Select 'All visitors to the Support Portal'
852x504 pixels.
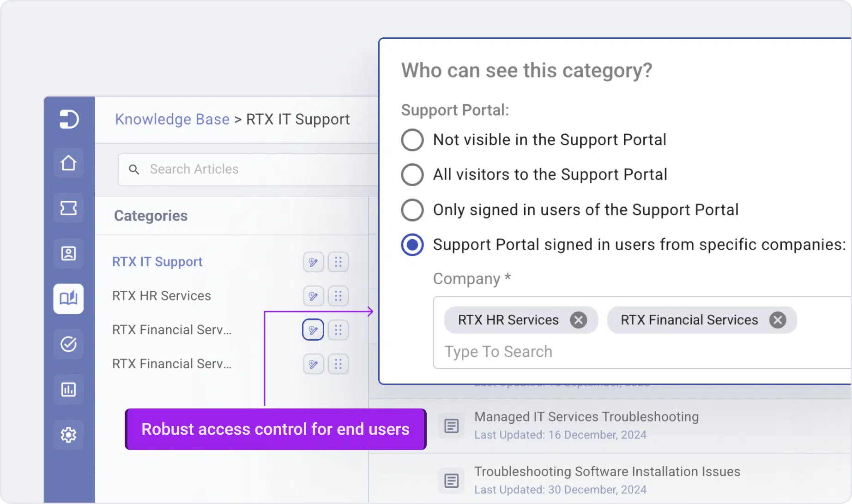[412, 174]
